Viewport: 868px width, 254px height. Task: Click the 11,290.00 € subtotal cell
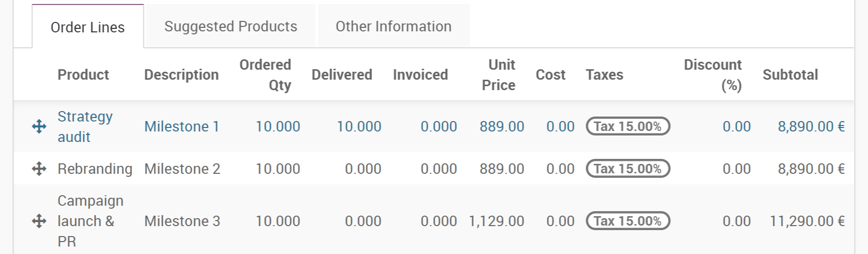pyautogui.click(x=807, y=221)
